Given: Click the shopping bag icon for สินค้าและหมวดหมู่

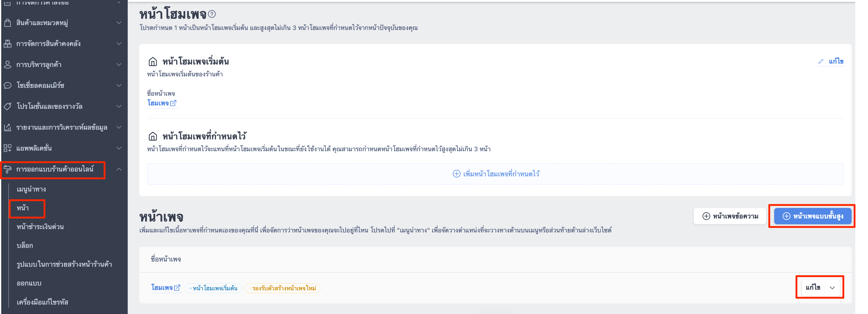Looking at the screenshot, I should coord(7,23).
